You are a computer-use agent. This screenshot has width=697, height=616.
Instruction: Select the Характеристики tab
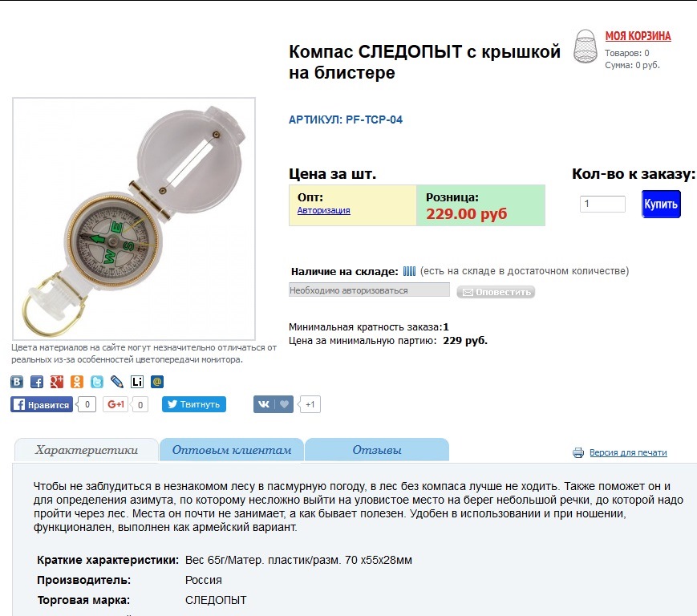(x=87, y=450)
